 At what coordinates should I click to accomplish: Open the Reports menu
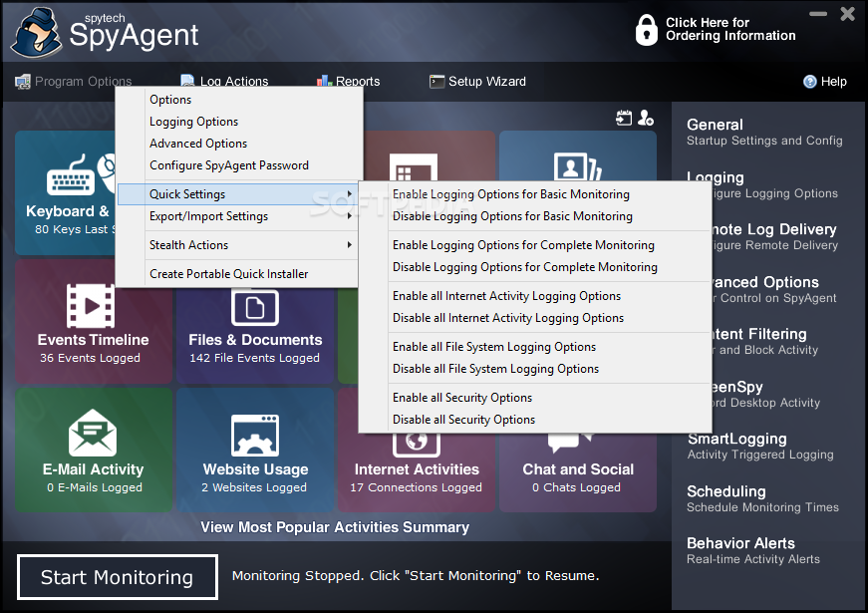(348, 82)
